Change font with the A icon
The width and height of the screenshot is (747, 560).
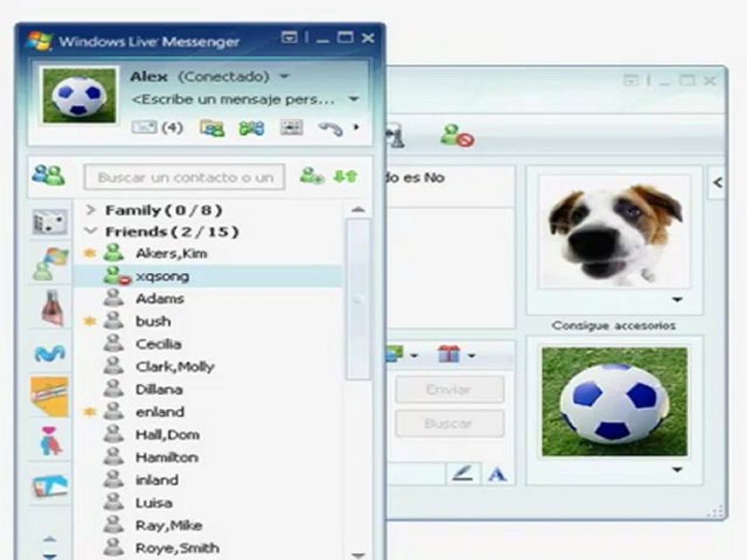[x=497, y=474]
